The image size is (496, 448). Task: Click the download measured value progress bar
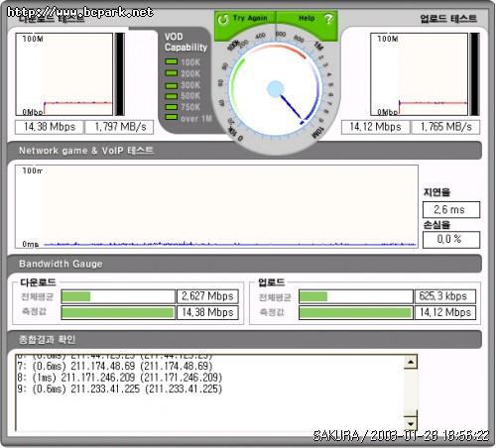(x=118, y=312)
